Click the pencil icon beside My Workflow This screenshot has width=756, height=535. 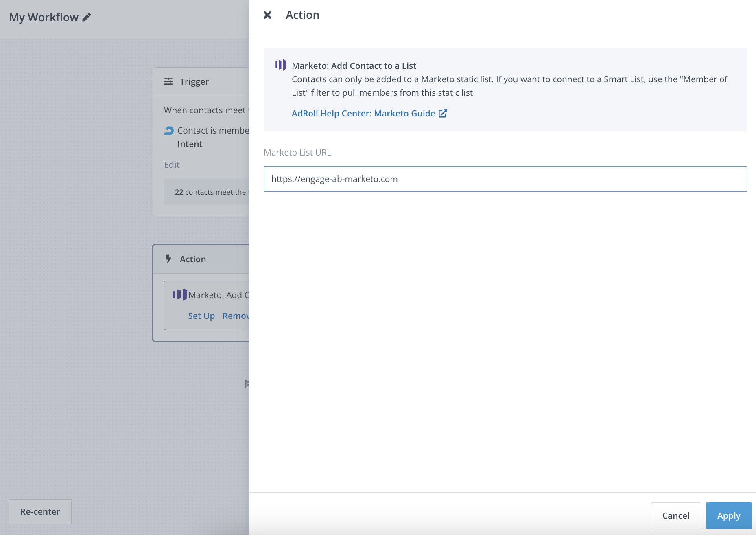pyautogui.click(x=87, y=17)
